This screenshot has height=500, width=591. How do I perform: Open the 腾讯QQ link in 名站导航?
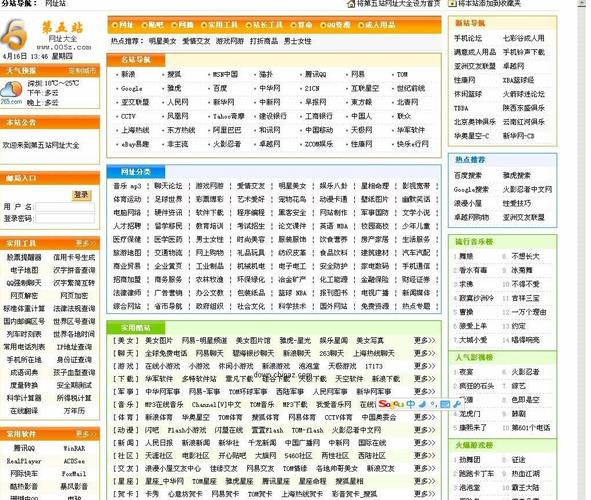click(x=315, y=74)
